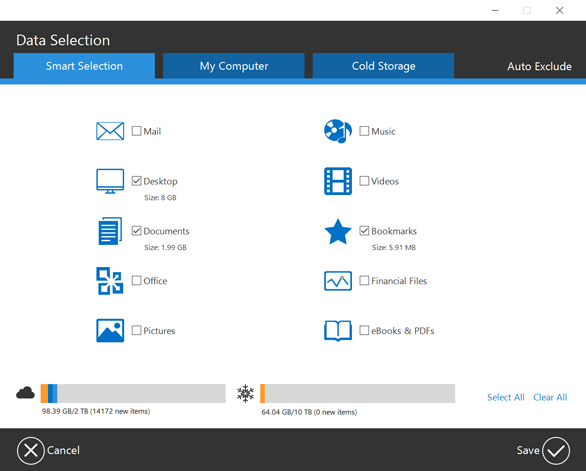Image resolution: width=586 pixels, height=471 pixels.
Task: Click the Office category icon
Action: (110, 281)
